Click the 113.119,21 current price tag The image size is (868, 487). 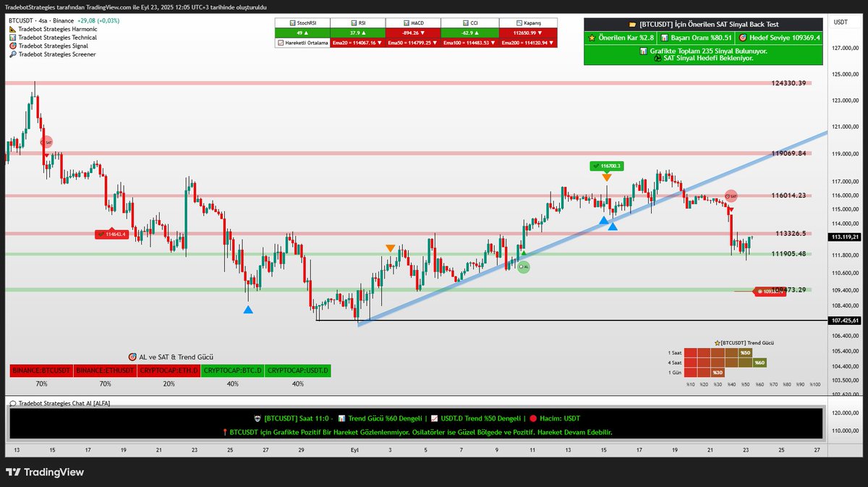coord(846,237)
